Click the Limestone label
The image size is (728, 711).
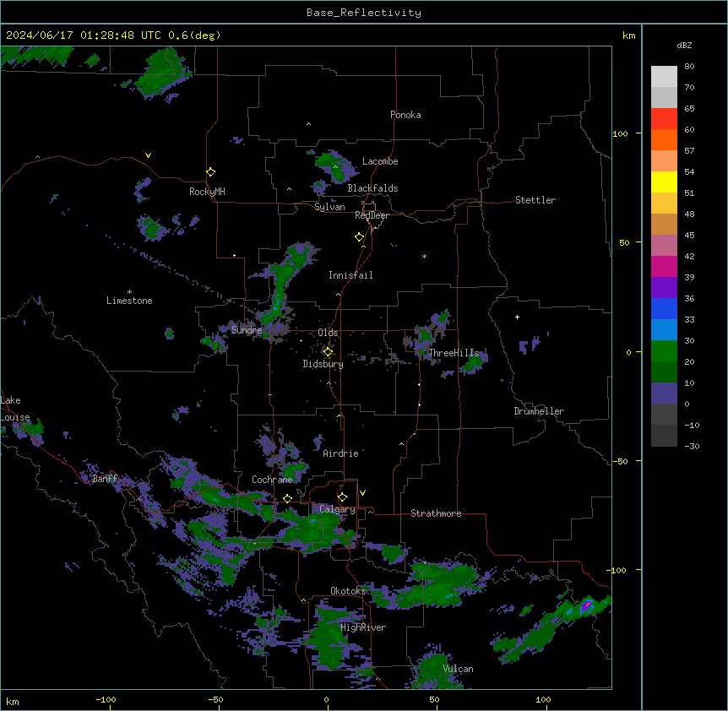tap(129, 301)
